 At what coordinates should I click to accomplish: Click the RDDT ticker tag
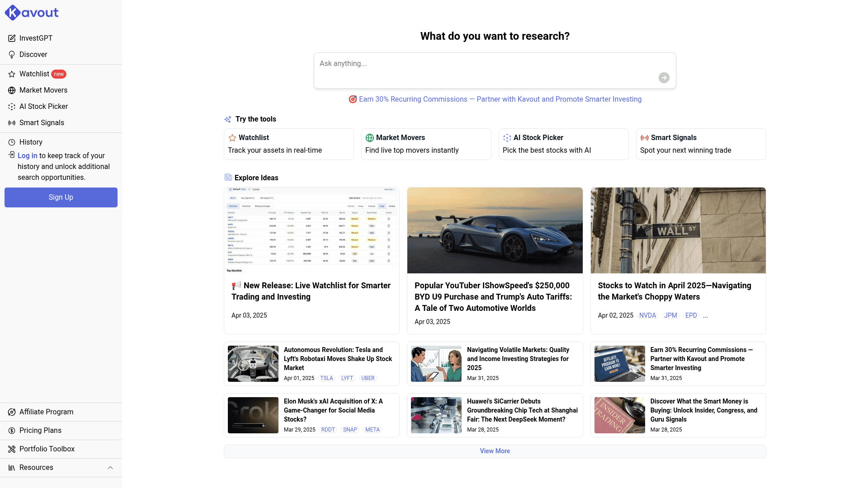pos(328,430)
